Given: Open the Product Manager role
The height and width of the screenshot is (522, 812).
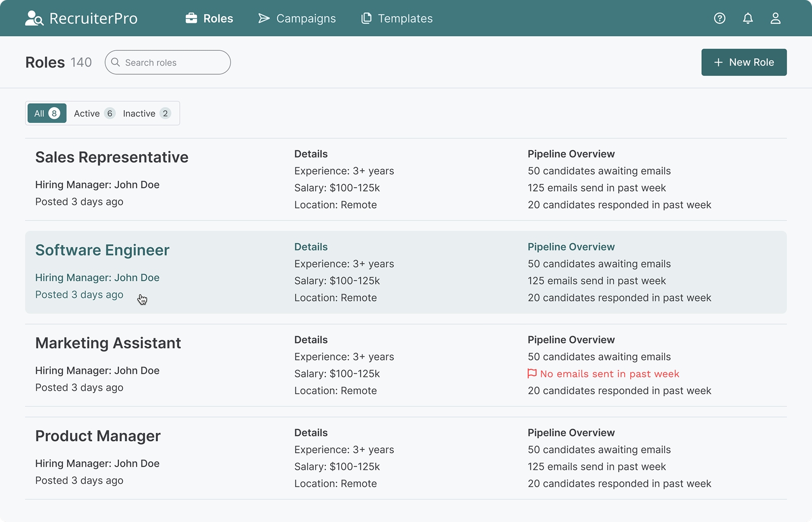Looking at the screenshot, I should pos(98,436).
